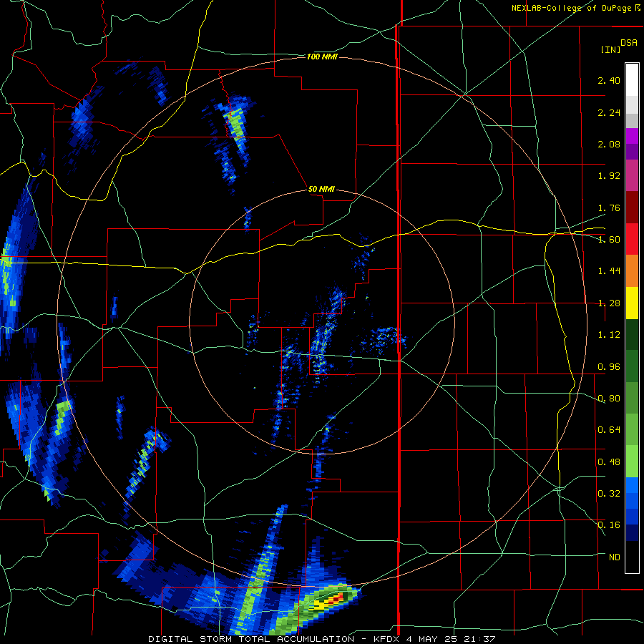This screenshot has width=644, height=644.
Task: Click the white swatch at the legend top
Action: tap(632, 80)
